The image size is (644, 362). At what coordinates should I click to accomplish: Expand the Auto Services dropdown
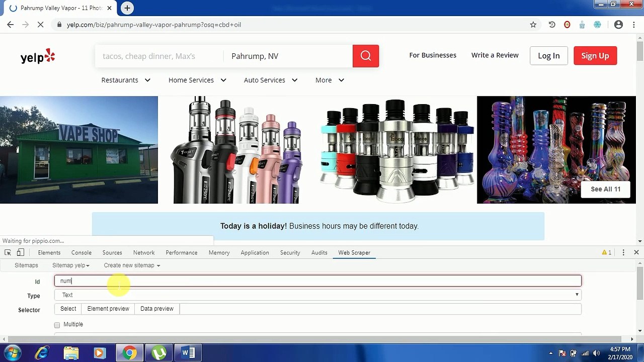(271, 80)
